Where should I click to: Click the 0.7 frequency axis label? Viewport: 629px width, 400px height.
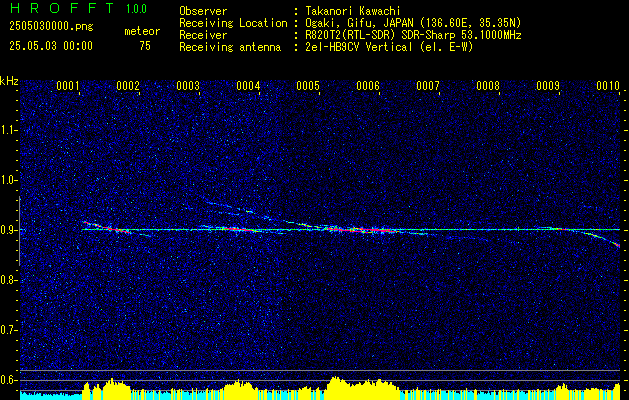tap(7, 330)
